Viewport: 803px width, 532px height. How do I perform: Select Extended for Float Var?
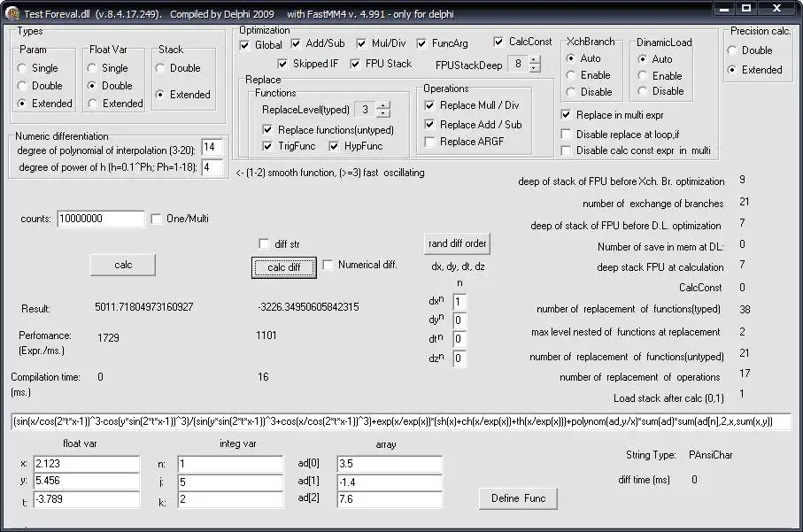click(x=92, y=104)
